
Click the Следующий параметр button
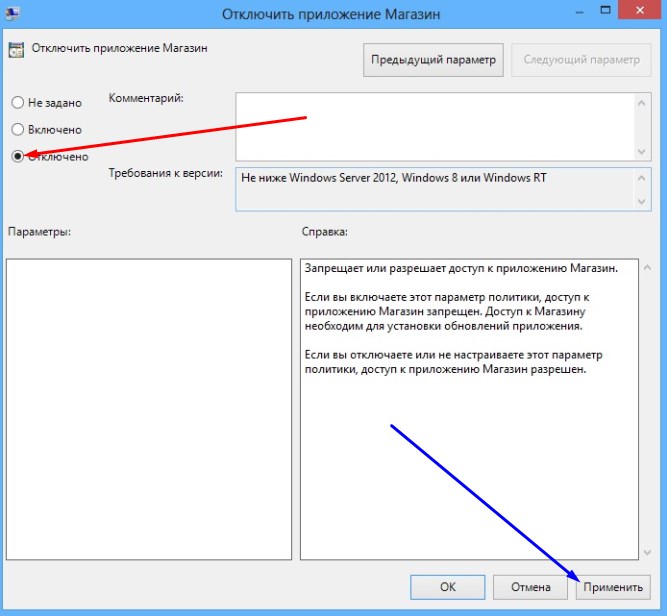pos(579,60)
